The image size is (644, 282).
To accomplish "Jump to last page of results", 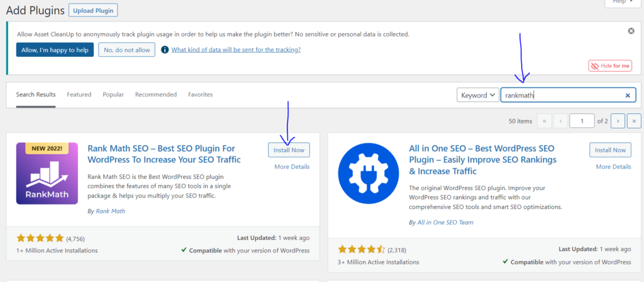I will 634,121.
